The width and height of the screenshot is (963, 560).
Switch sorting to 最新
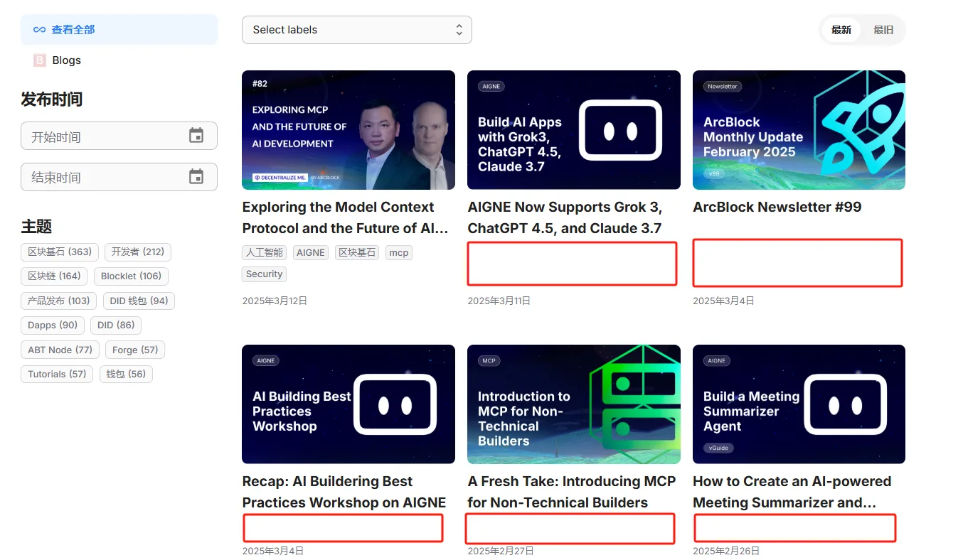[841, 30]
